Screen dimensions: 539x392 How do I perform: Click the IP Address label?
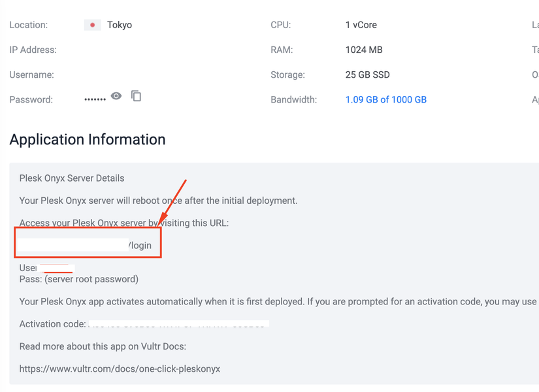pos(33,50)
